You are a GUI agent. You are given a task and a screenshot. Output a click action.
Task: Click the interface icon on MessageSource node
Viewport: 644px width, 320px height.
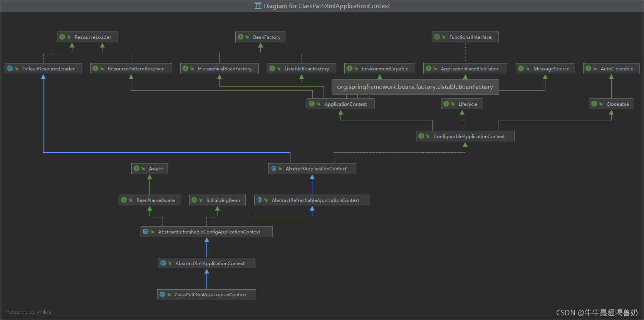pyautogui.click(x=521, y=68)
